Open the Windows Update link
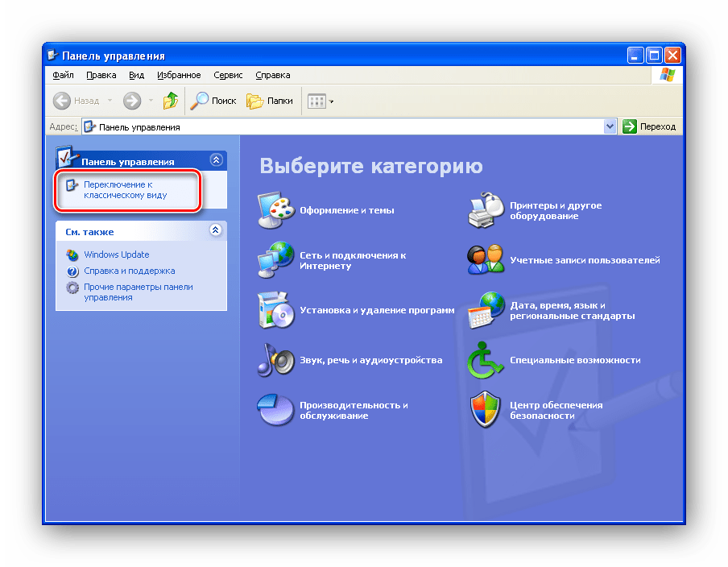This screenshot has width=728, height=567. [116, 255]
